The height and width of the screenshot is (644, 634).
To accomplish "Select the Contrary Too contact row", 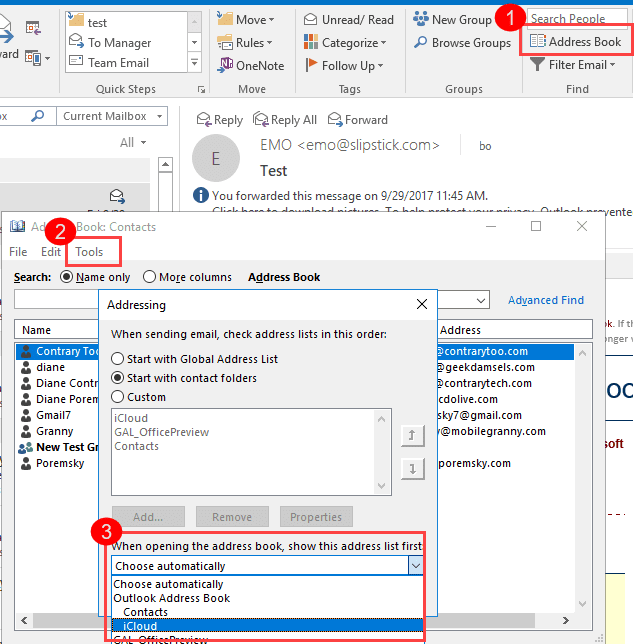I will click(59, 351).
